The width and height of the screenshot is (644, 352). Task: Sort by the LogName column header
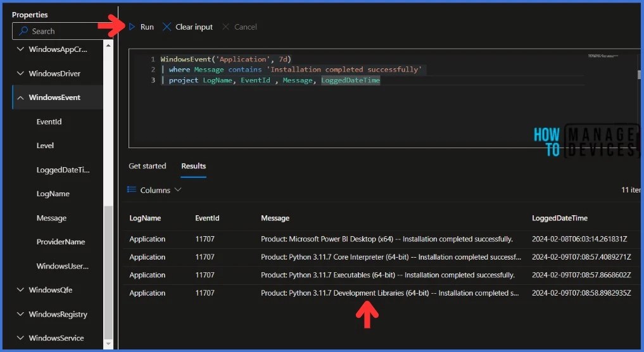point(145,218)
